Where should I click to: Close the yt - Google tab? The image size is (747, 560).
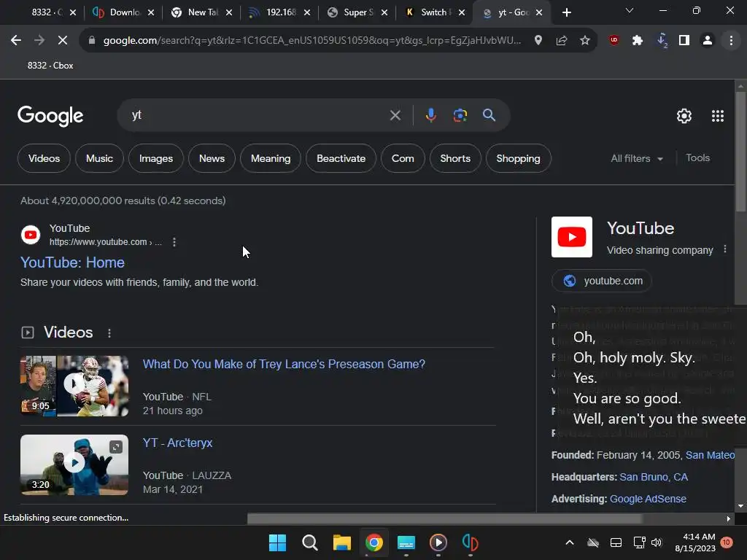tap(539, 12)
